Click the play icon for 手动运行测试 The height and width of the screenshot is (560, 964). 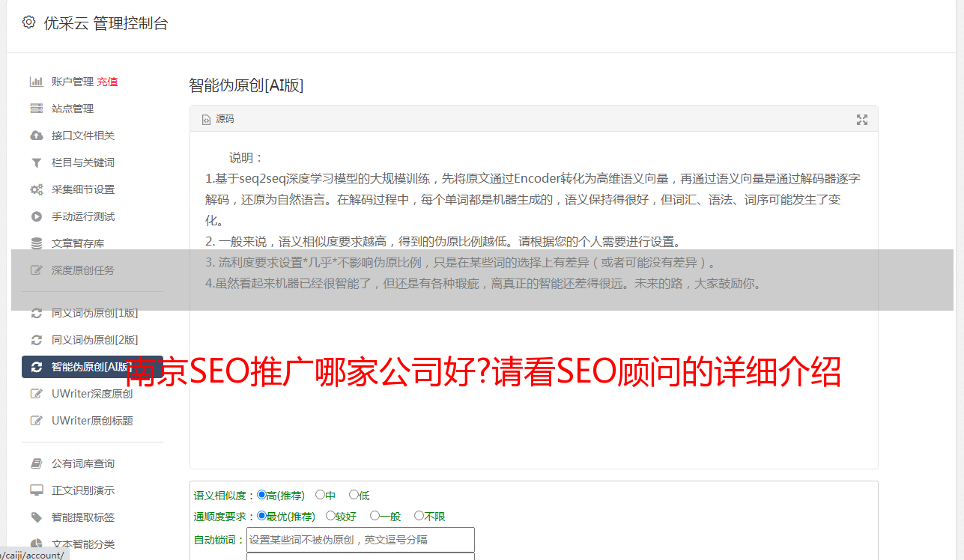(x=36, y=216)
